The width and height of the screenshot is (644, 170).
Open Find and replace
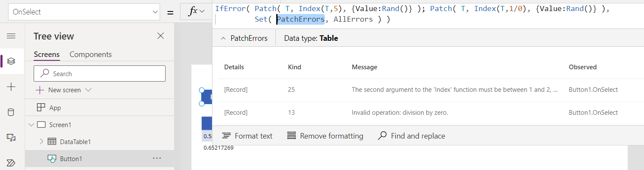pyautogui.click(x=412, y=136)
